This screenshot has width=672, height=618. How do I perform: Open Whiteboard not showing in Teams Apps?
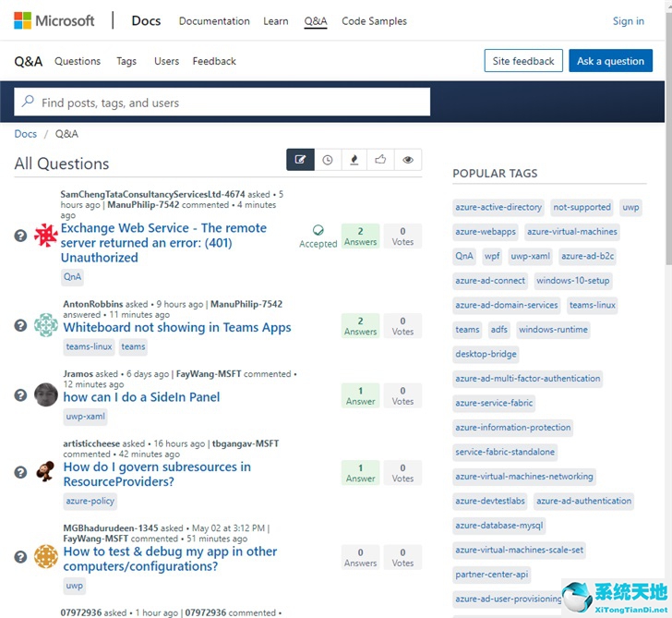click(x=177, y=327)
